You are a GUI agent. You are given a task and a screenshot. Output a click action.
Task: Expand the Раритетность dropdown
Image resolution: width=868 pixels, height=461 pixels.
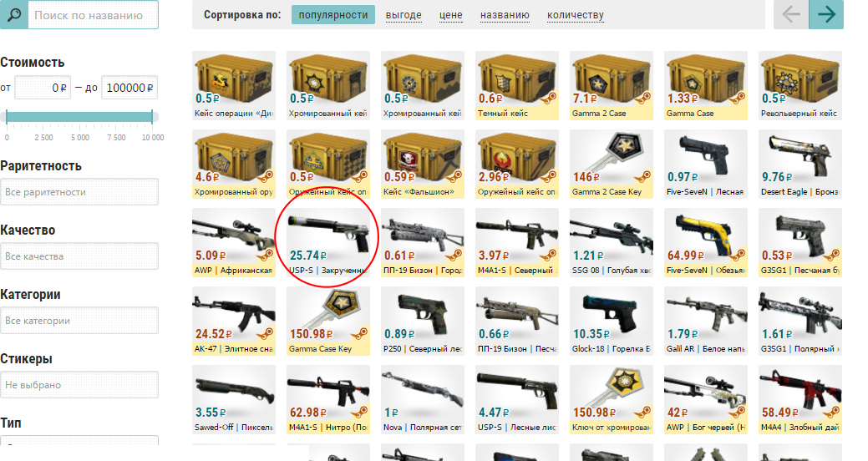click(x=79, y=192)
